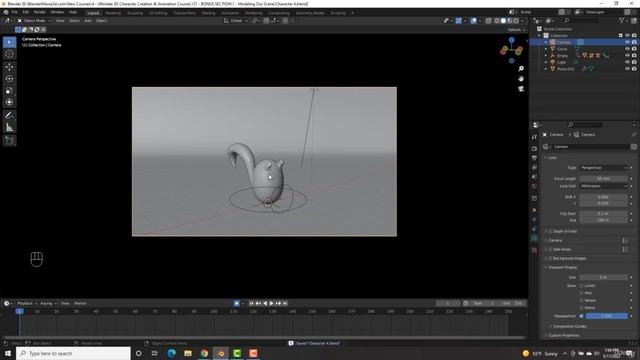
Task: Select the Measure ruler tool
Action: pyautogui.click(x=9, y=128)
